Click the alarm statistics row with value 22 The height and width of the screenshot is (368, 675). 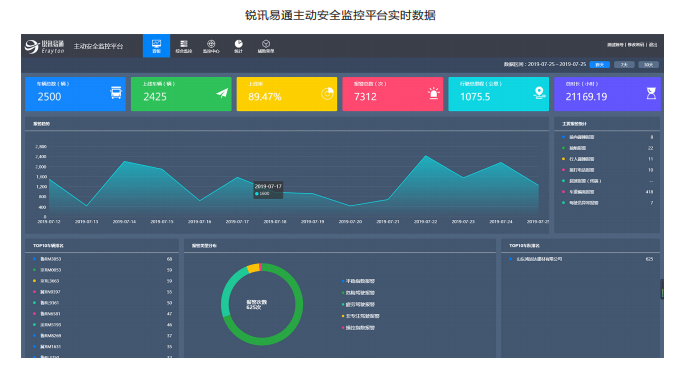pyautogui.click(x=607, y=148)
